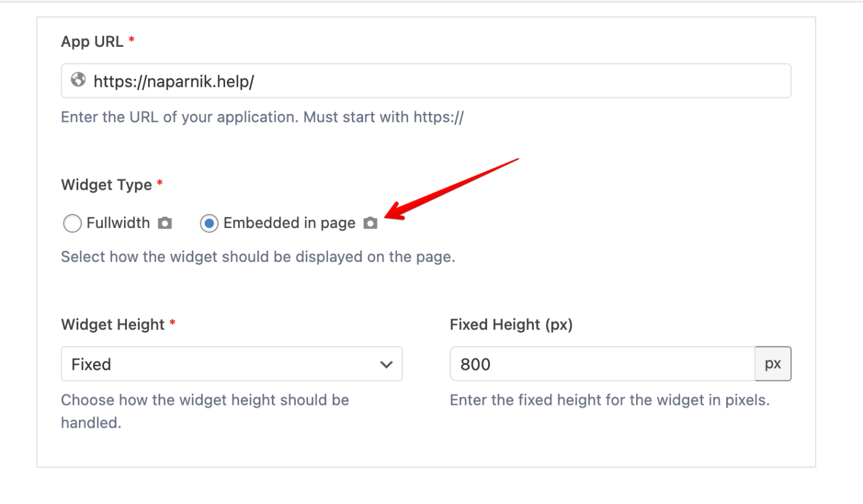This screenshot has width=863, height=504.
Task: Click the "Enter the fixed height" description text
Action: pos(610,400)
